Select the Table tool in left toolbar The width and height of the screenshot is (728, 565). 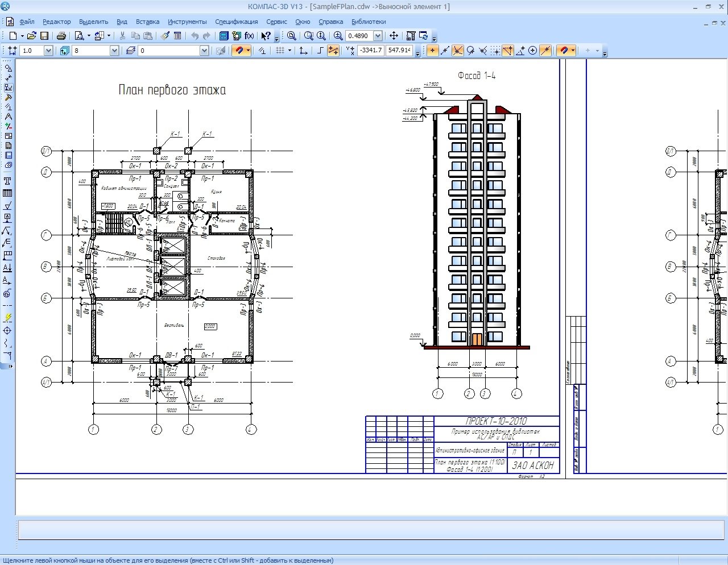pos(8,193)
